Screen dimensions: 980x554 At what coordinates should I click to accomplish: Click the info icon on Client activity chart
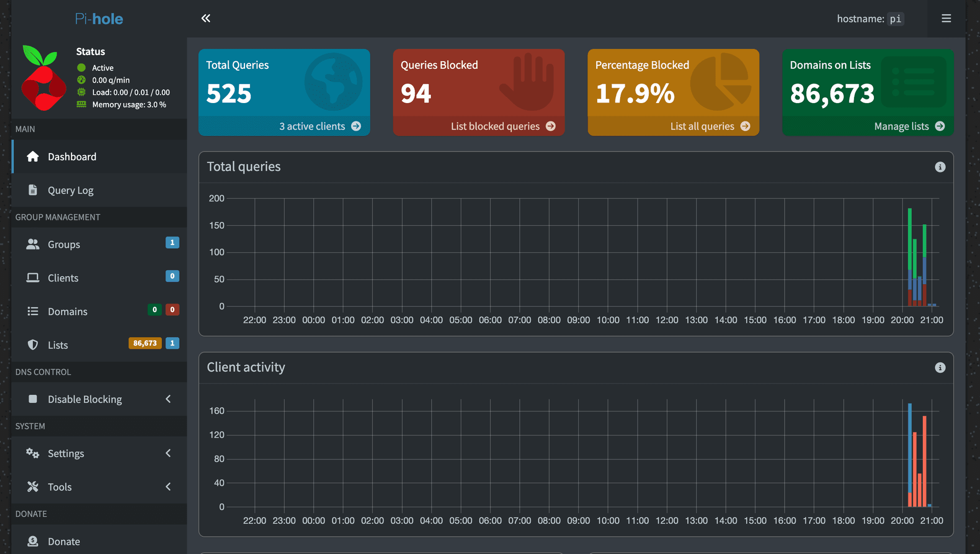pyautogui.click(x=941, y=367)
